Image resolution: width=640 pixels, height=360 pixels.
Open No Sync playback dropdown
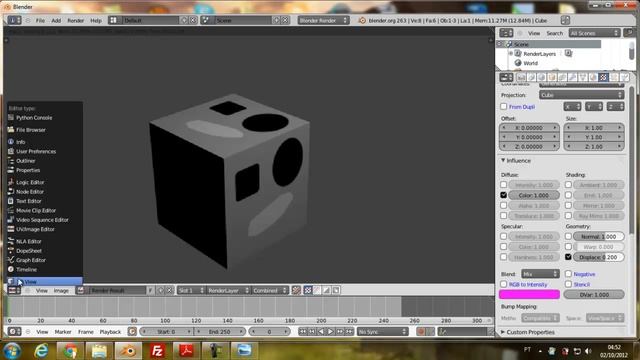[x=382, y=331]
